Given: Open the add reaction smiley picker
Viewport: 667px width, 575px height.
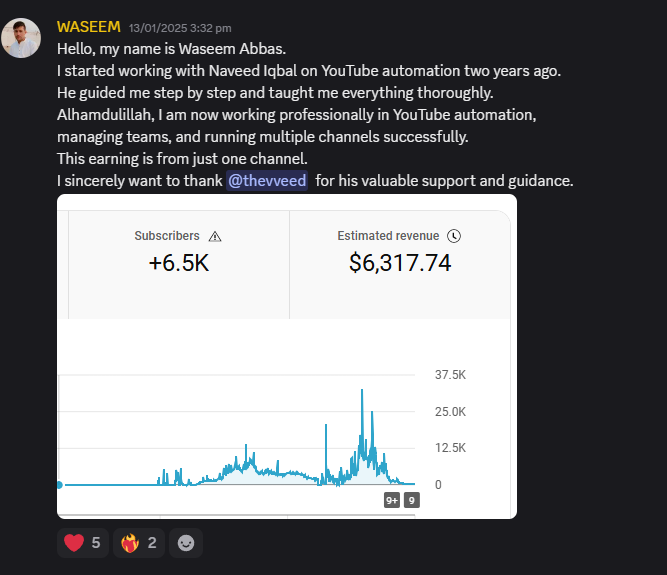Looking at the screenshot, I should (186, 543).
